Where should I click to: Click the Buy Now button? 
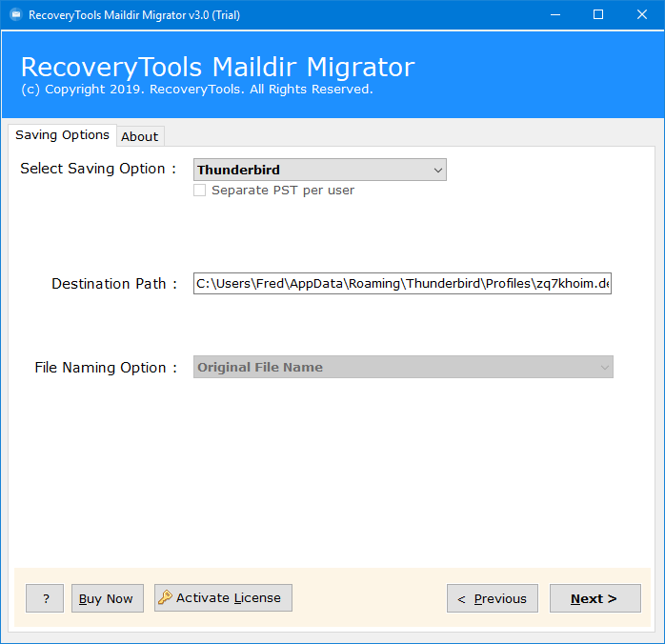coord(108,598)
